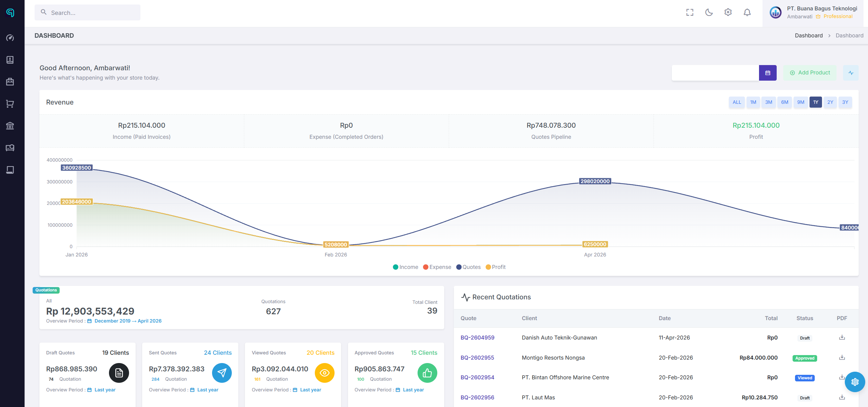The image size is (868, 407).
Task: Open the laptop icon in sidebar
Action: [10, 170]
